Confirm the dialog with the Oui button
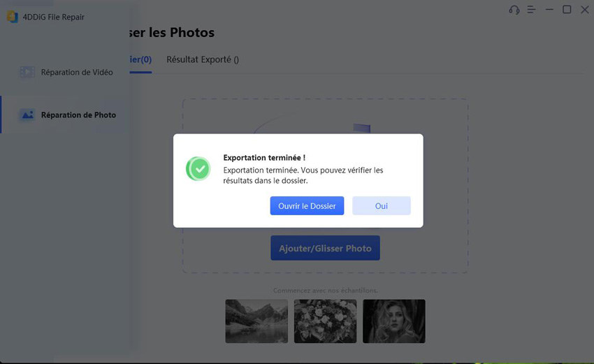Image resolution: width=594 pixels, height=364 pixels. [381, 205]
